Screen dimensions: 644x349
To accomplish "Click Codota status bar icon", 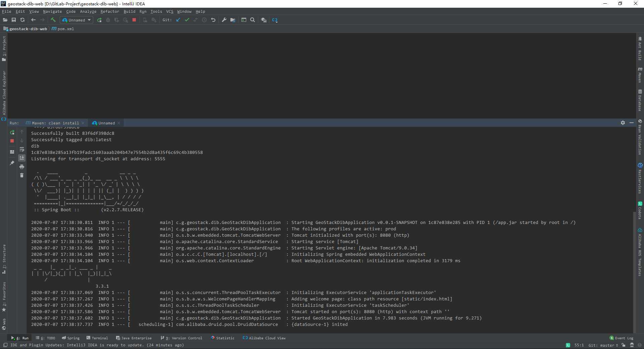I will tap(568, 345).
